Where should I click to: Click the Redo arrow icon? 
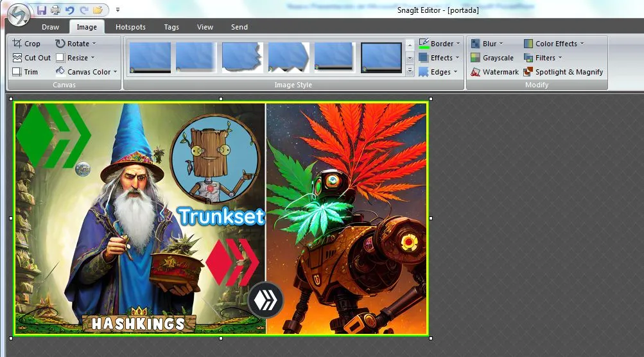point(83,10)
